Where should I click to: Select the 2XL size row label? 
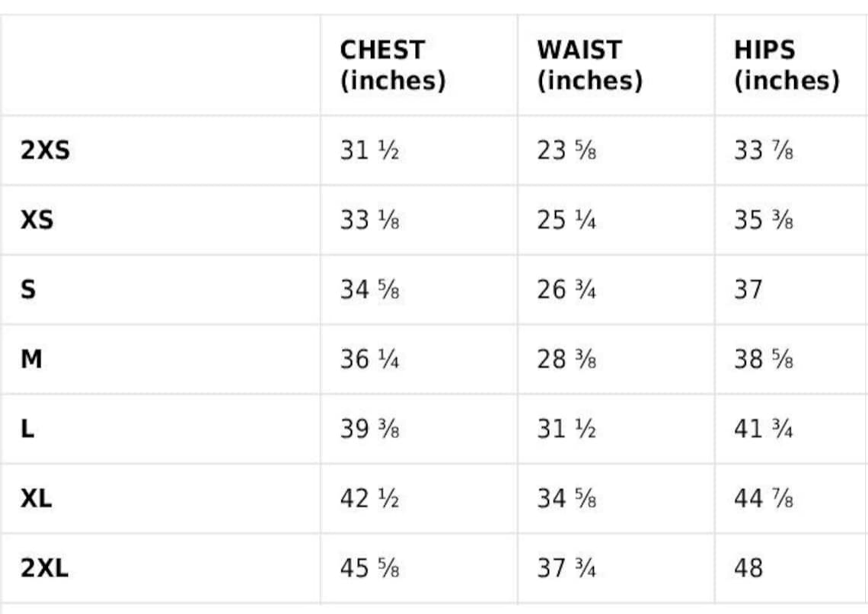45,568
